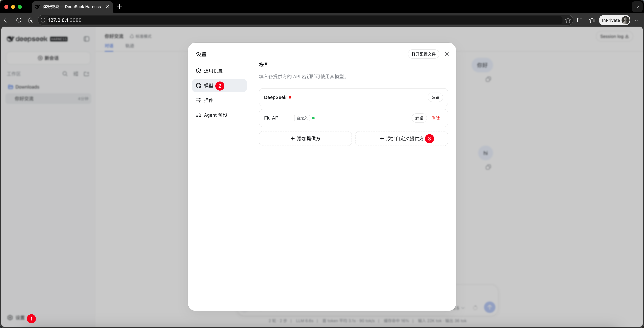Screen dimensions: 644x328
Task: Close the DeepSeek Harness tab
Action: click(107, 7)
